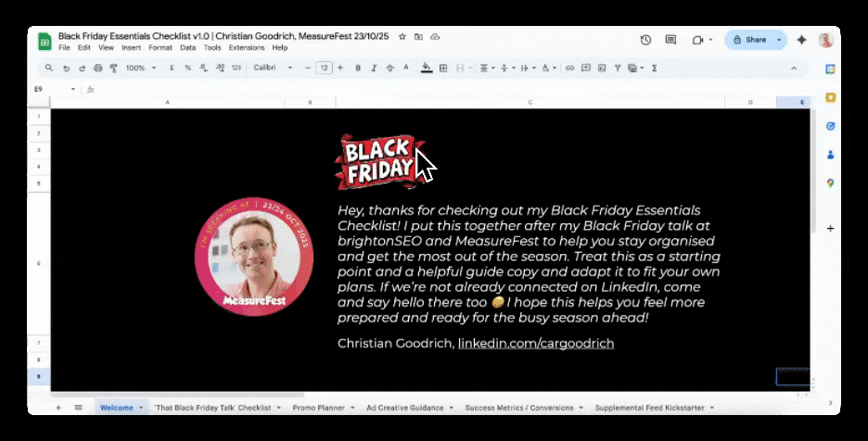Open Google Tasks side panel
The width and height of the screenshot is (868, 441).
[x=830, y=126]
